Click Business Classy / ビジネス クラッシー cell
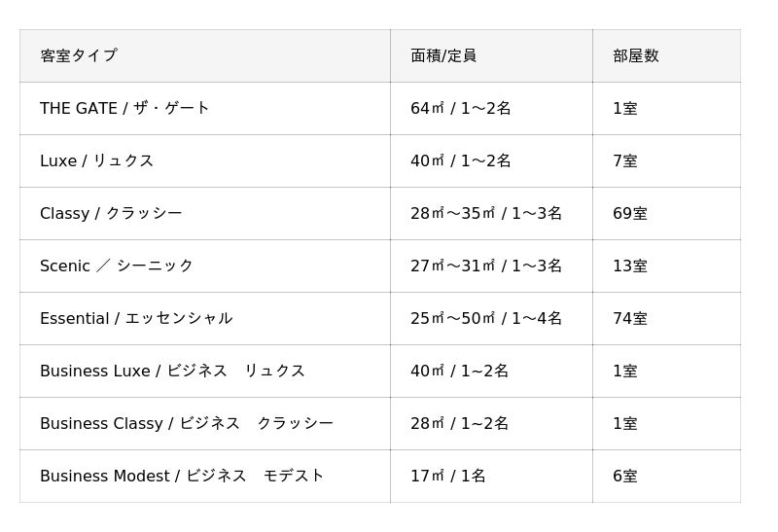Viewport: 778px width, 532px height. click(186, 423)
